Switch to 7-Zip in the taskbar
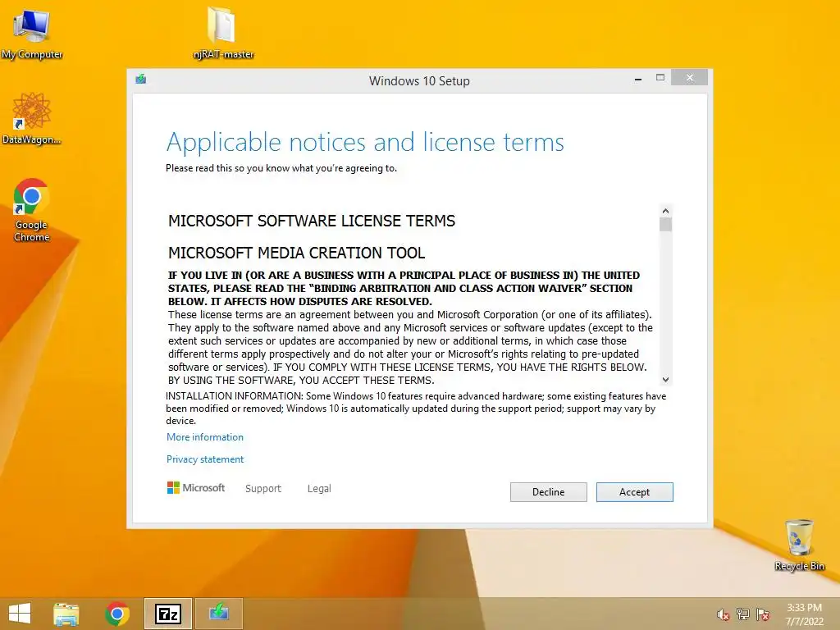The image size is (840, 630). tap(168, 614)
